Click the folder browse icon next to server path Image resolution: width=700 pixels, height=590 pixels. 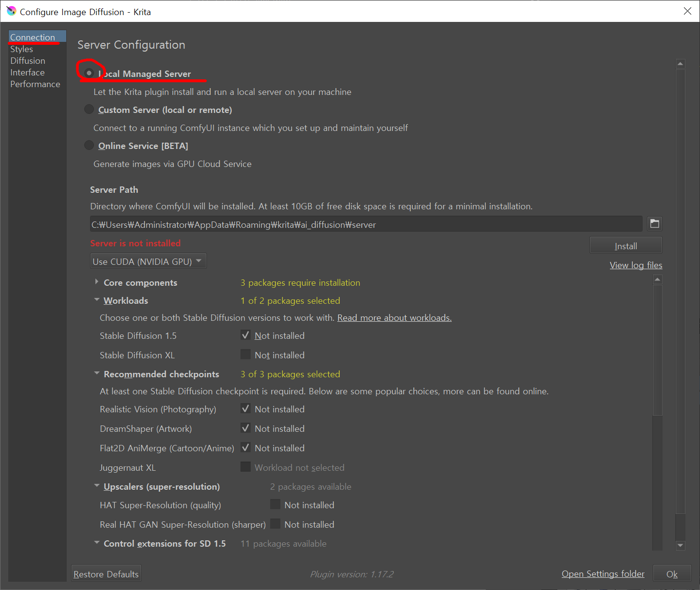click(655, 224)
